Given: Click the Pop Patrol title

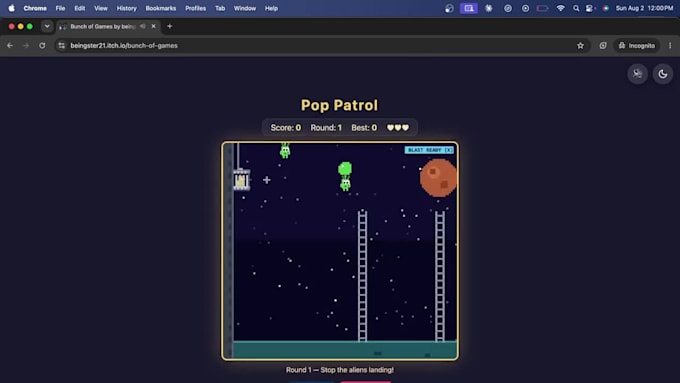Looking at the screenshot, I should (x=340, y=105).
